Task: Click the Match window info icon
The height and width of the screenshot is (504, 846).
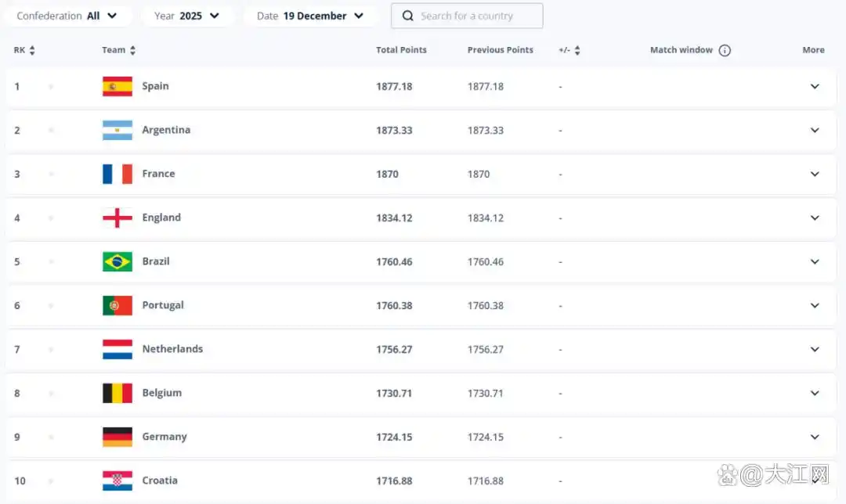Action: (725, 50)
